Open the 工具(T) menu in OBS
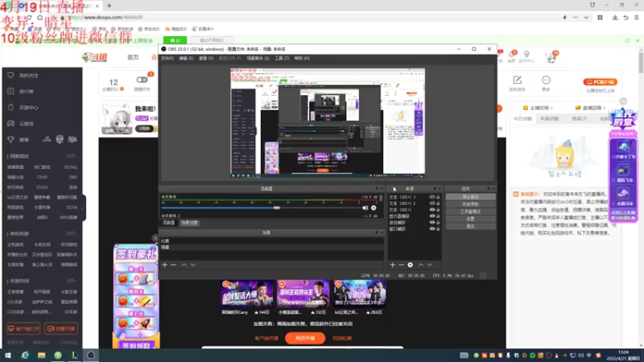644x362 pixels. 282,58
